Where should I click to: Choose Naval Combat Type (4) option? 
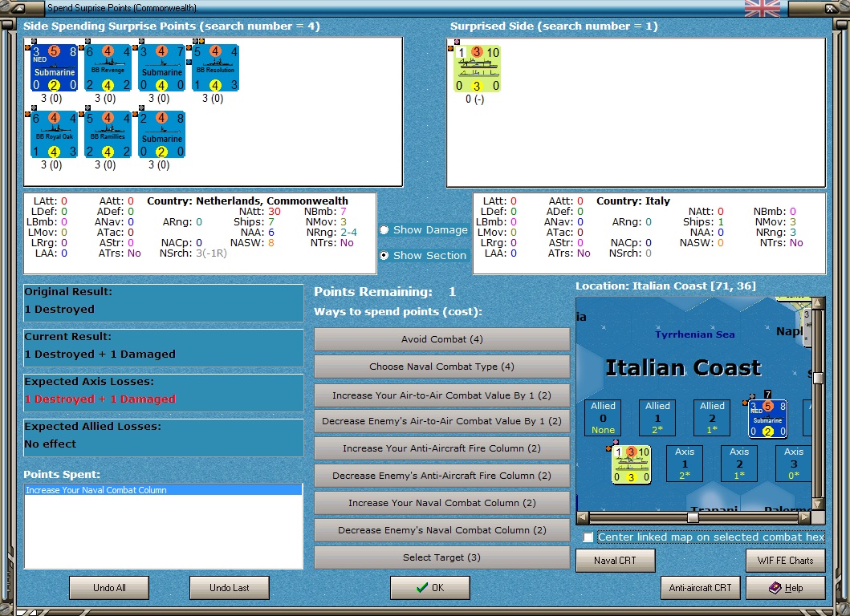click(x=441, y=367)
